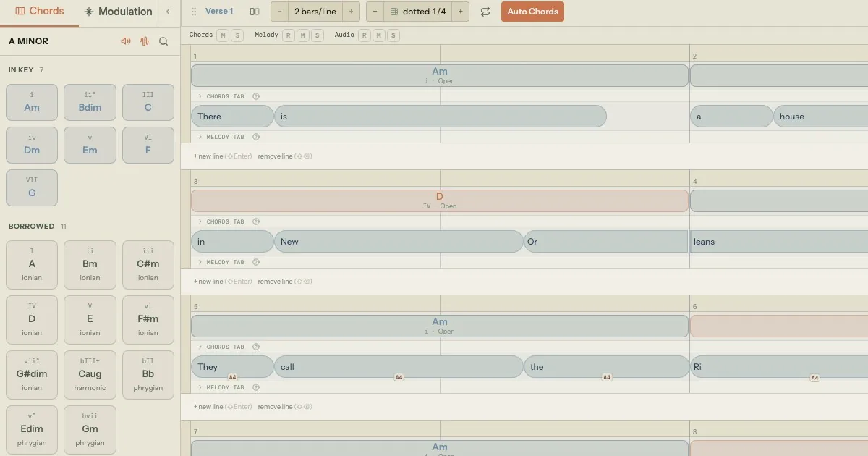
Task: Click the split view icon beside Verse 1
Action: pos(255,12)
